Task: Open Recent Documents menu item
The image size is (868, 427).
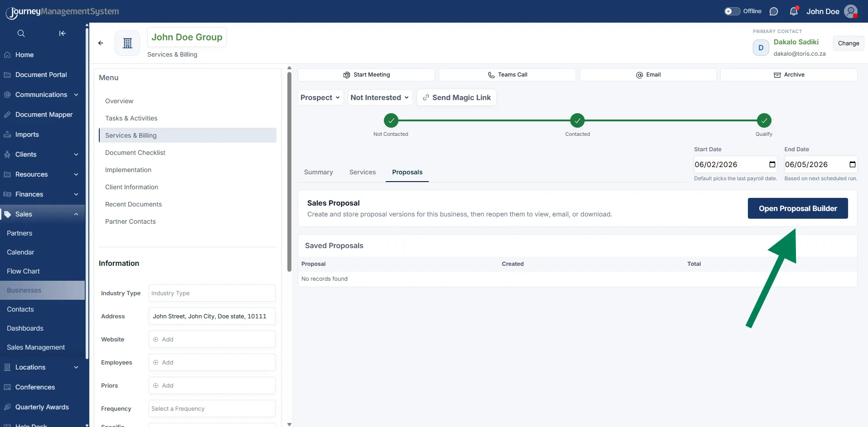Action: 187,204
